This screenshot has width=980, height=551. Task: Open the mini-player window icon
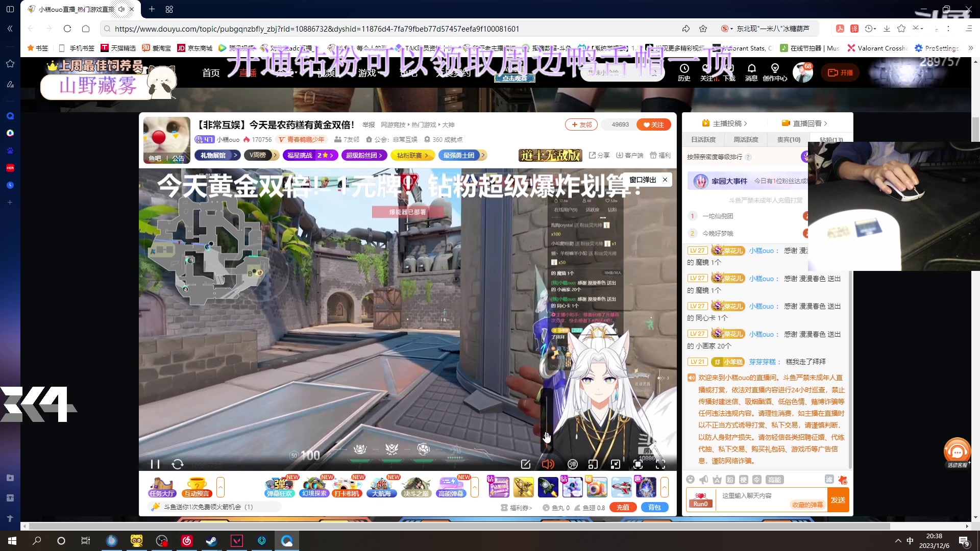pyautogui.click(x=594, y=464)
